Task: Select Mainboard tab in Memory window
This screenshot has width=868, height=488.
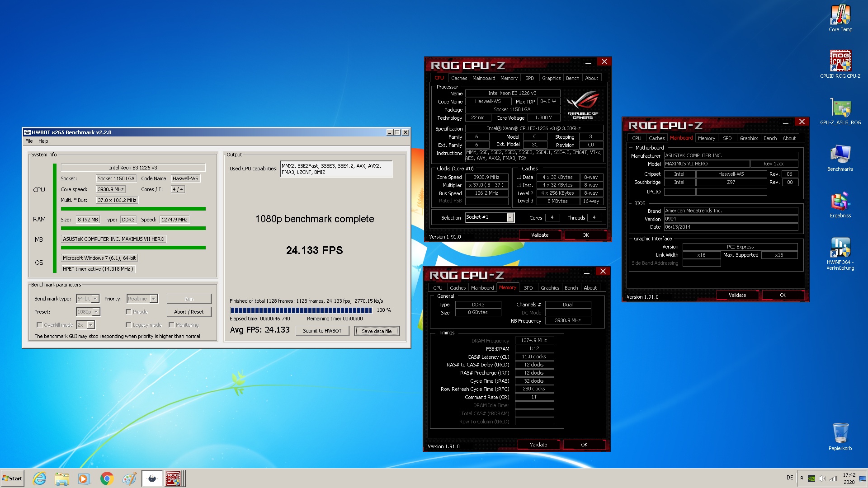Action: [482, 288]
